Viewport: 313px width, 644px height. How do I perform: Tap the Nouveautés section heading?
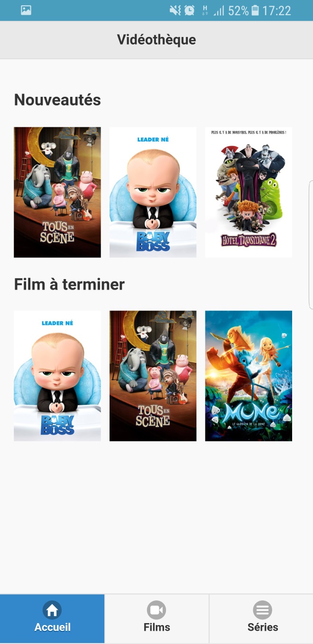(57, 100)
